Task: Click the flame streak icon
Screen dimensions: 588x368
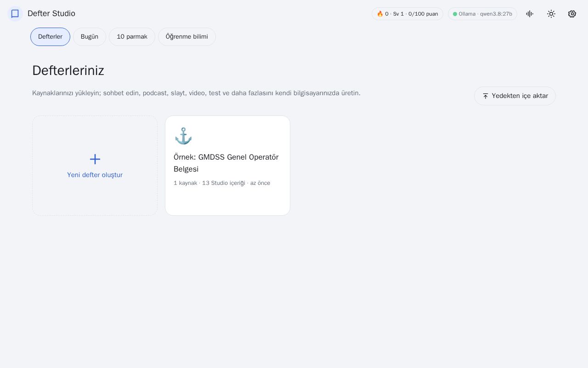Action: 380,14
